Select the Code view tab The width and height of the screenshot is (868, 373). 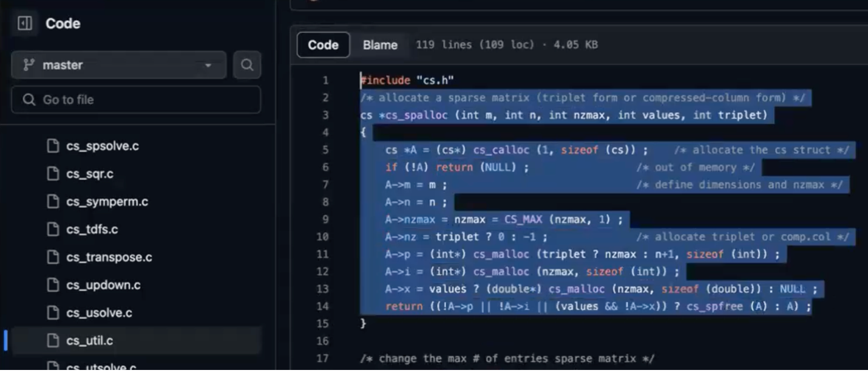(323, 45)
